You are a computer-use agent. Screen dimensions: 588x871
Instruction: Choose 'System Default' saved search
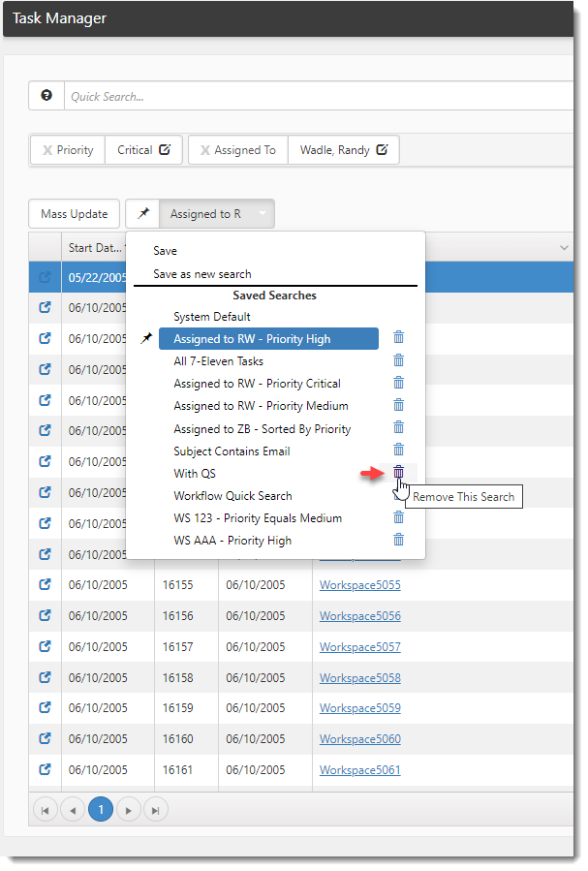tap(212, 317)
